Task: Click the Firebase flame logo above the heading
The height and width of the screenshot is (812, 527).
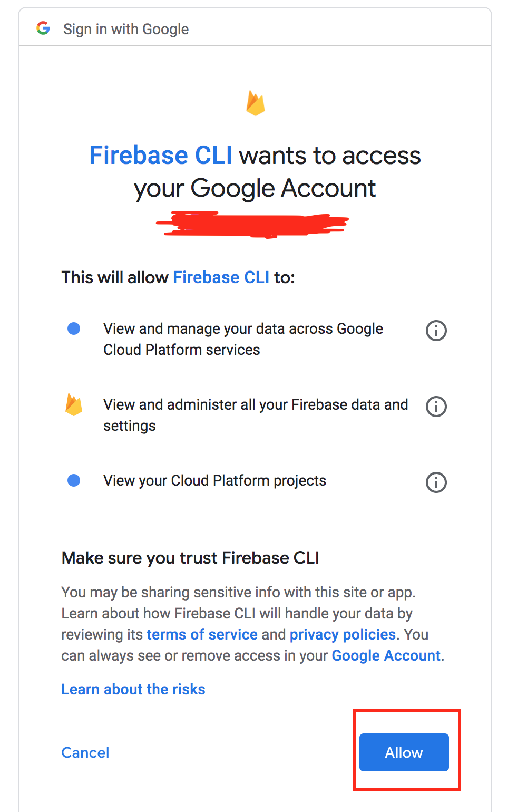Action: [x=255, y=103]
